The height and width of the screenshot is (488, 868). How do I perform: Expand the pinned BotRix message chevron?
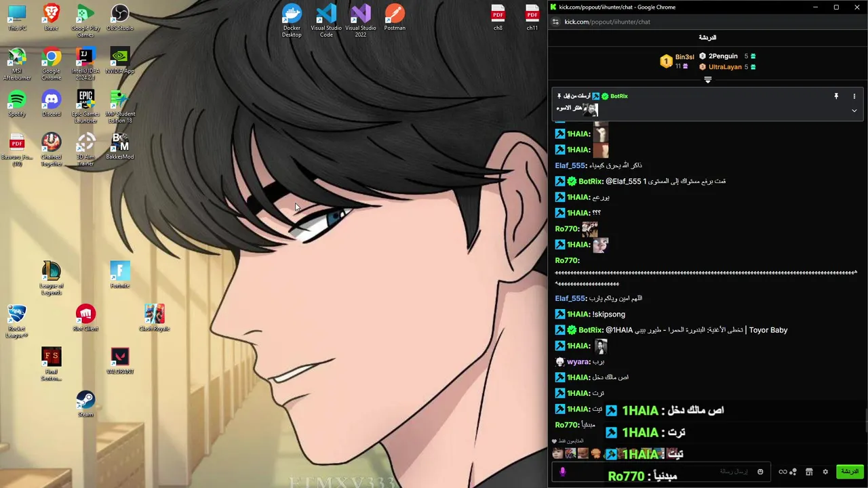point(854,110)
